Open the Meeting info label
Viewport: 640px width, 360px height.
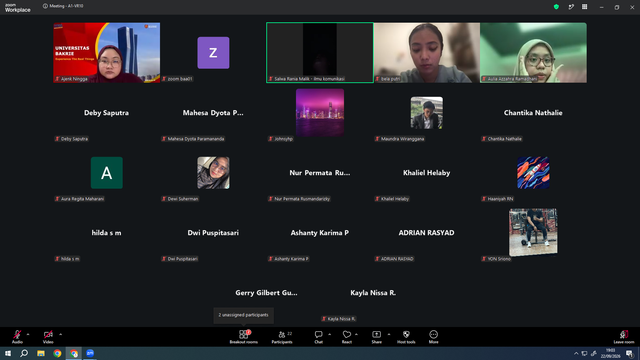tap(63, 6)
